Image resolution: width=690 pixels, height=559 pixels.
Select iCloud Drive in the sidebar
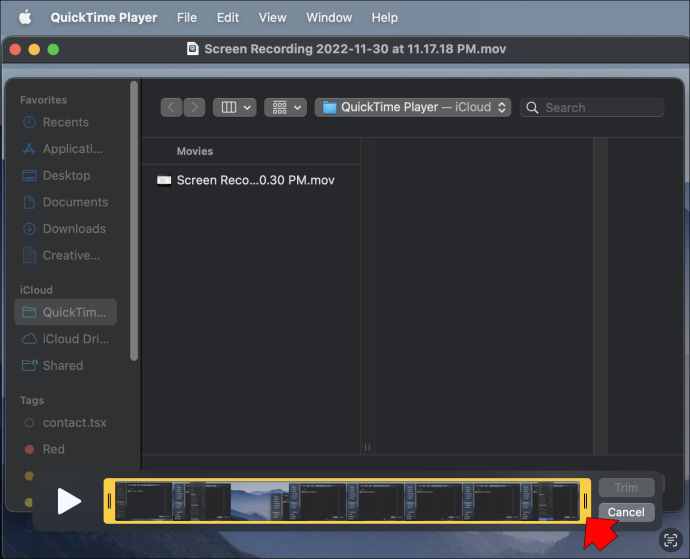[x=65, y=339]
